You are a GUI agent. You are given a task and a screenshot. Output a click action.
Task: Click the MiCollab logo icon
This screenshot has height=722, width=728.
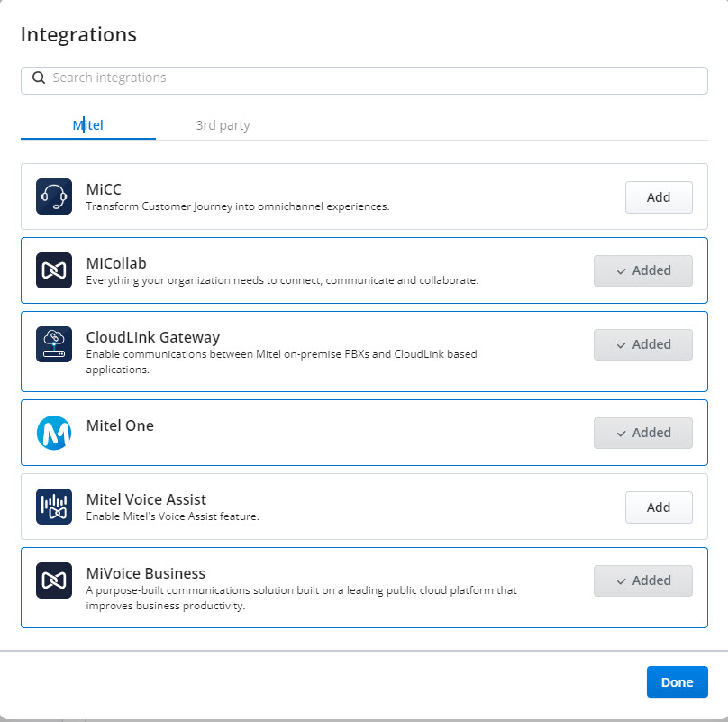point(54,270)
